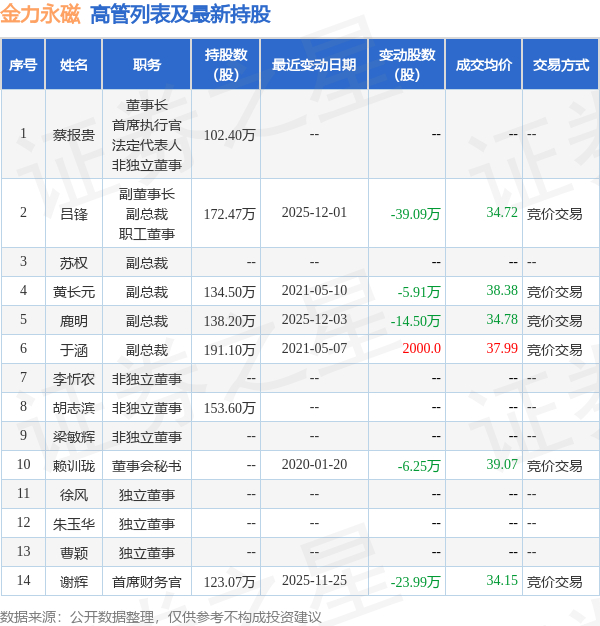Click the -5.91万 change value
Viewport: 600px width, 626px height.
click(419, 292)
